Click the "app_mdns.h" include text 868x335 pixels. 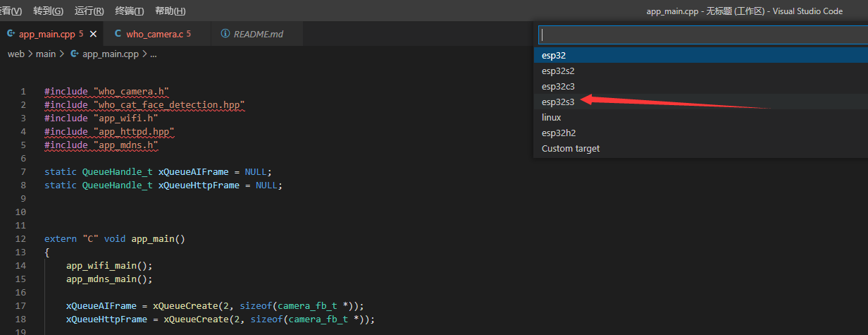[125, 145]
